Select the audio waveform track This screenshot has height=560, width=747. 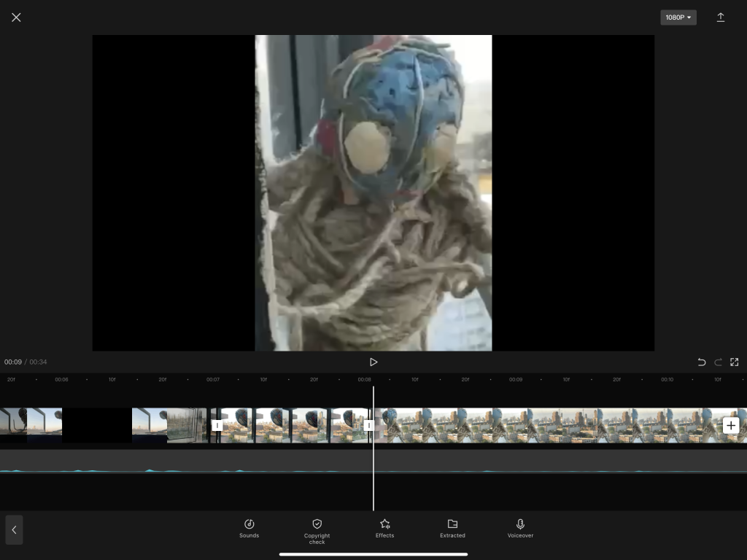pyautogui.click(x=373, y=462)
